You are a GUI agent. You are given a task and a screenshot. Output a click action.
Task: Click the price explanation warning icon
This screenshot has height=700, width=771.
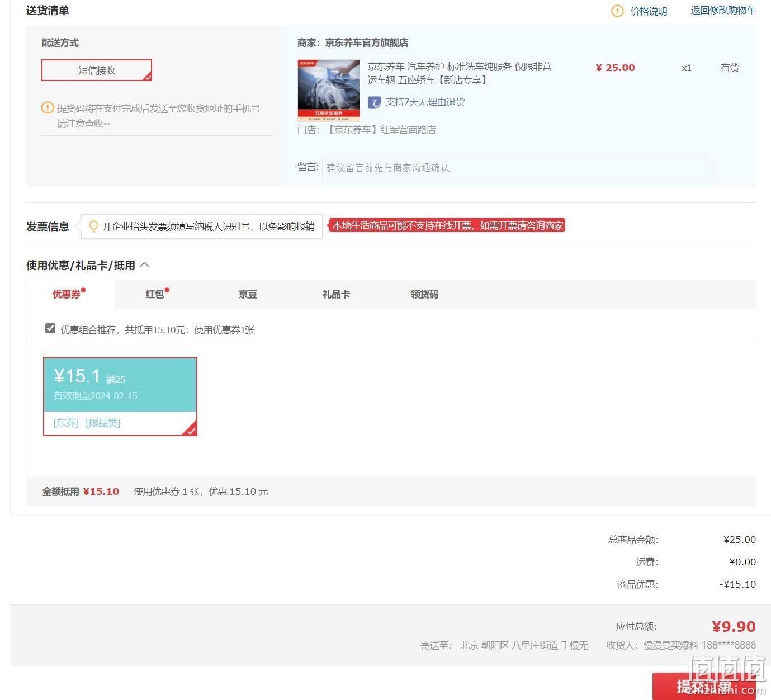point(617,11)
